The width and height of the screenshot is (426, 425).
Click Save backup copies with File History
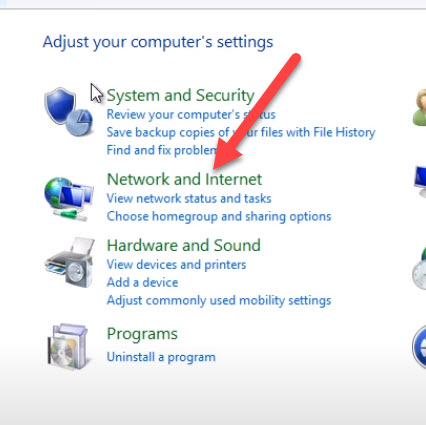pos(241,132)
